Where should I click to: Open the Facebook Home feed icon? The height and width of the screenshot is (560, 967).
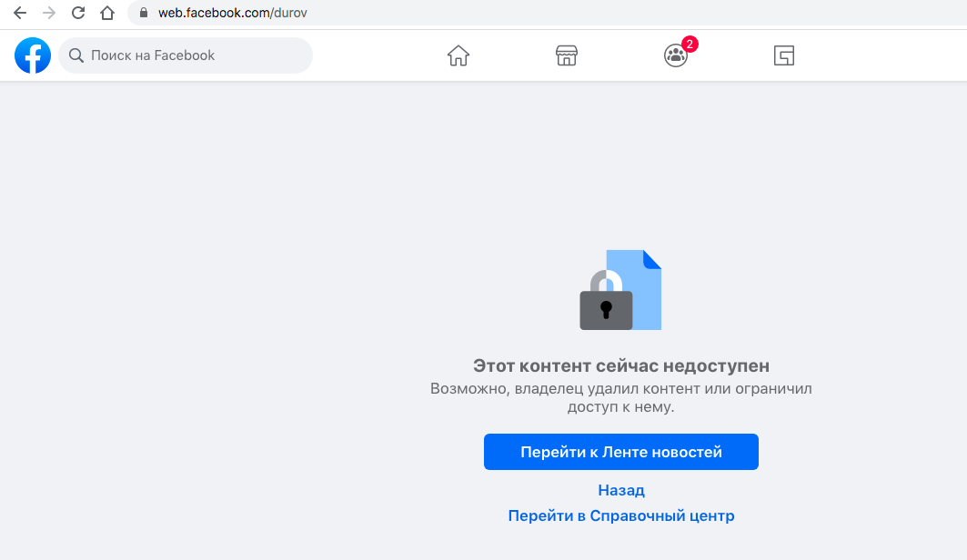458,56
